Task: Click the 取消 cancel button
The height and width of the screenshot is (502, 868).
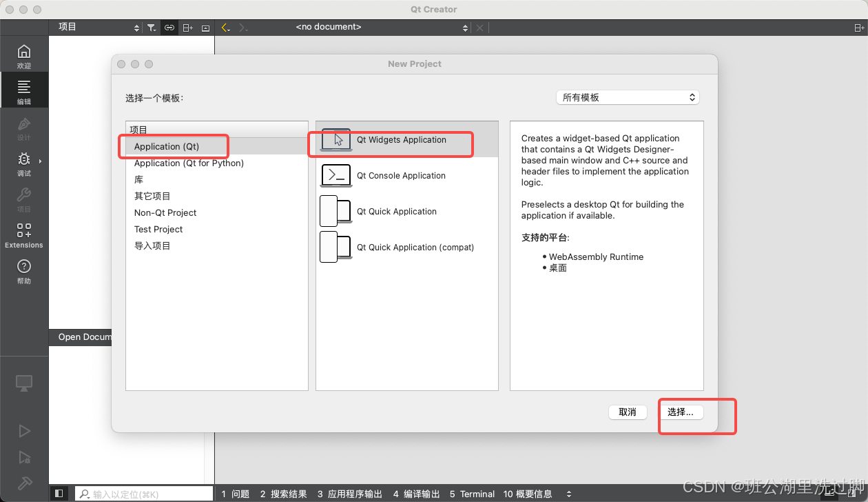Action: [x=628, y=412]
